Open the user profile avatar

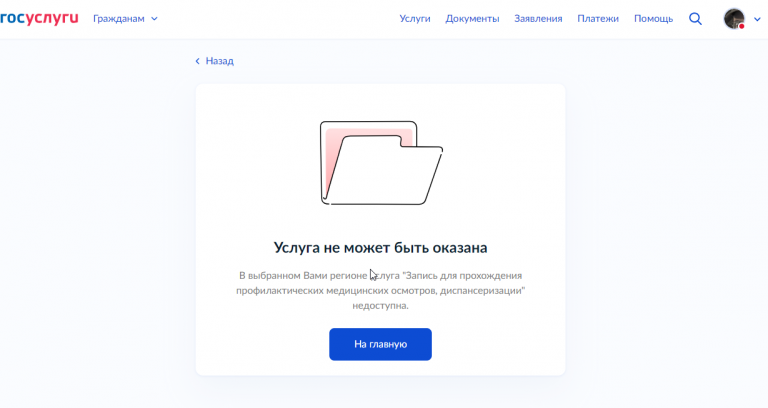click(734, 19)
